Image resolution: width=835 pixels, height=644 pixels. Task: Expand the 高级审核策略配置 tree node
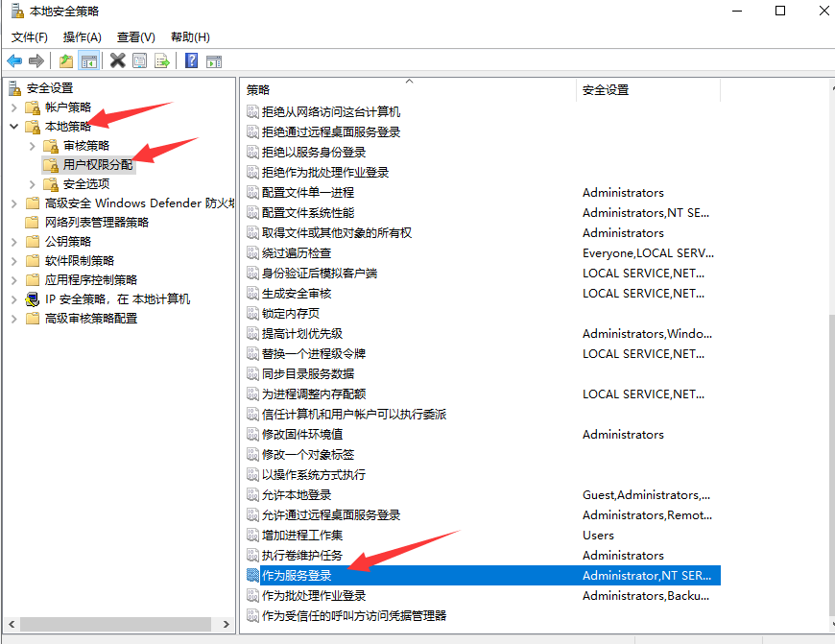point(14,319)
